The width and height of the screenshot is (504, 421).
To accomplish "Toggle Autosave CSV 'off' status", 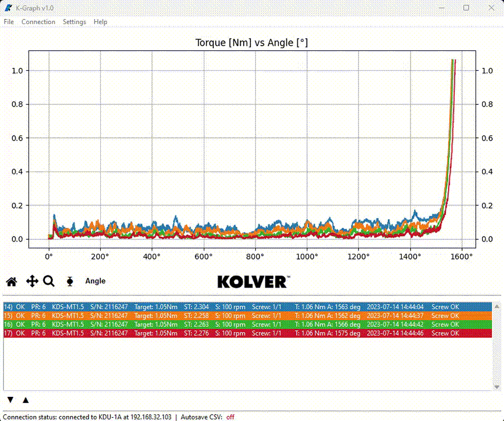I will click(x=230, y=417).
